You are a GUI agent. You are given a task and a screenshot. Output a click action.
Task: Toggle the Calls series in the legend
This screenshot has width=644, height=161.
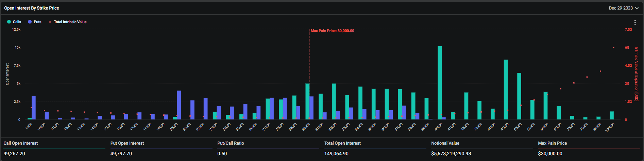[14, 22]
